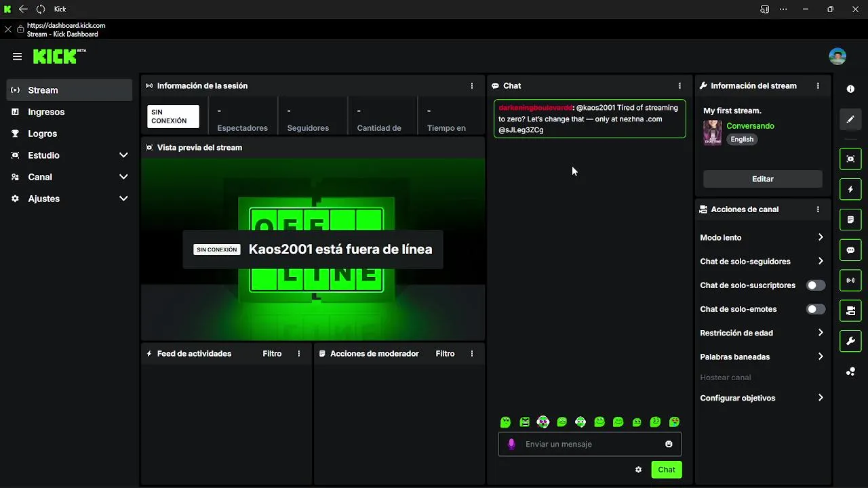Open Ingresos in the left sidebar
This screenshot has height=488, width=868.
tap(69, 112)
